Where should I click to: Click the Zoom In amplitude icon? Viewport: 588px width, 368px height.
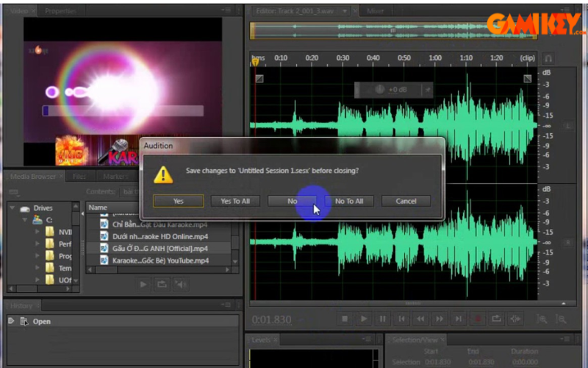542,319
